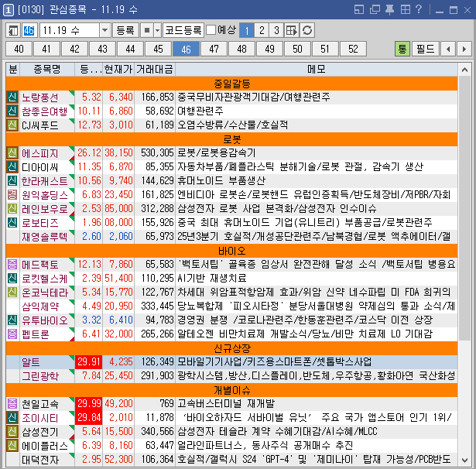Viewport: 476px width, 469px height.
Task: Click the 코드등록 button
Action: [183, 30]
